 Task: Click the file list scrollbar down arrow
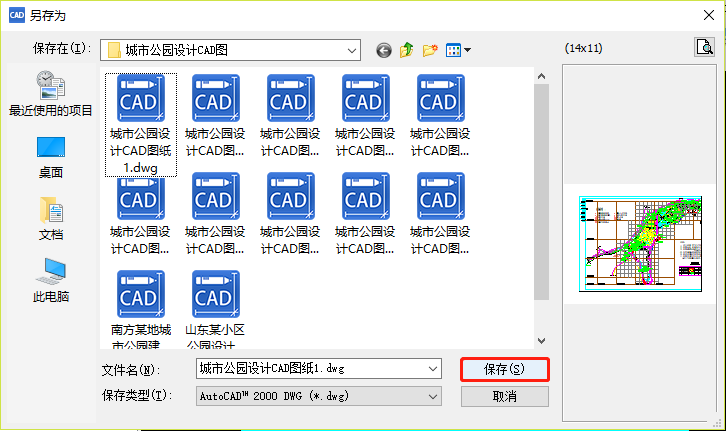[541, 341]
